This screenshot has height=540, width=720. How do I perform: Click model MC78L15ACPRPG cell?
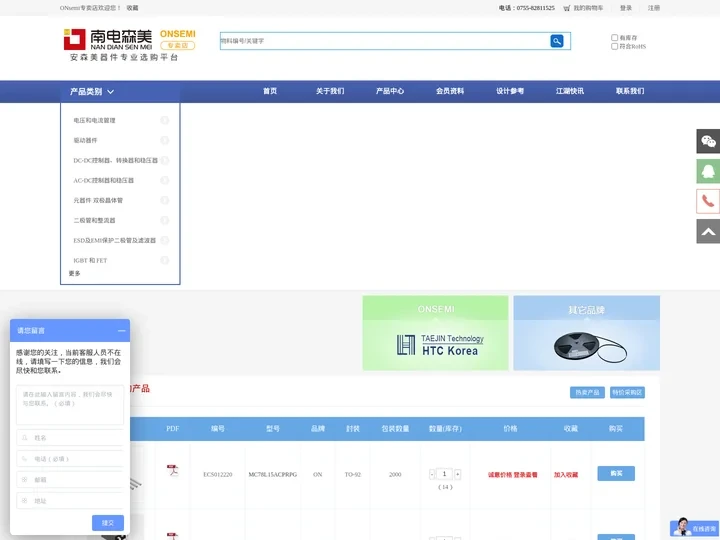(x=273, y=475)
